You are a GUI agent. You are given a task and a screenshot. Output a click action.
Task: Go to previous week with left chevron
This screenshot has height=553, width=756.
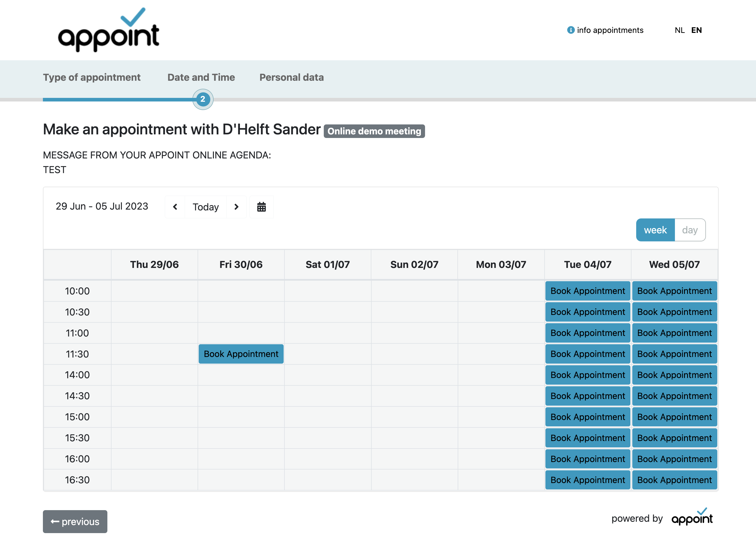point(175,207)
